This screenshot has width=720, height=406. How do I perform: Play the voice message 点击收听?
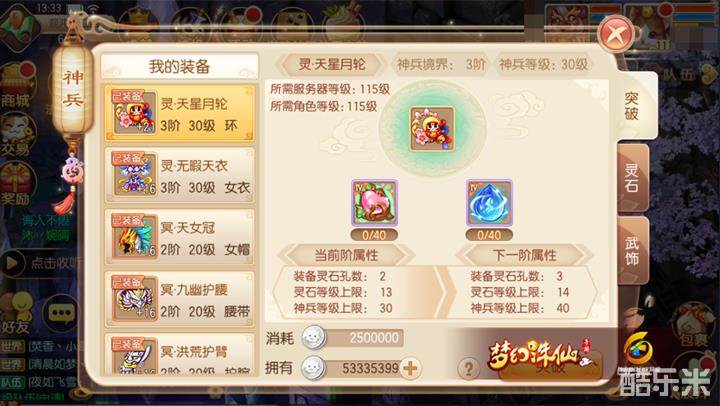41,264
